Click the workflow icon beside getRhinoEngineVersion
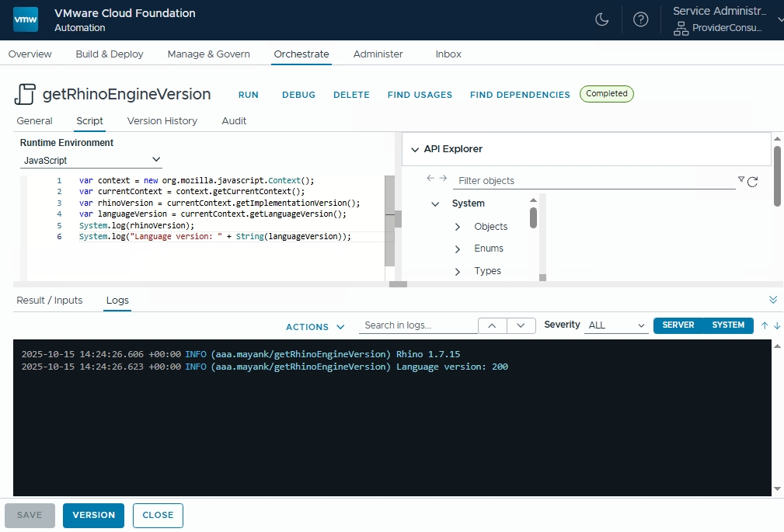 point(26,92)
